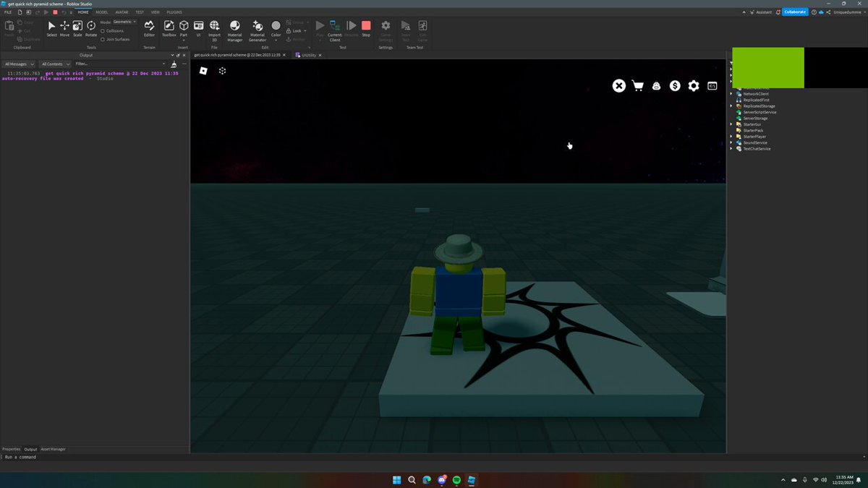This screenshot has height=488, width=868.
Task: Switch to the AVATAR ribbon tab
Action: point(122,12)
